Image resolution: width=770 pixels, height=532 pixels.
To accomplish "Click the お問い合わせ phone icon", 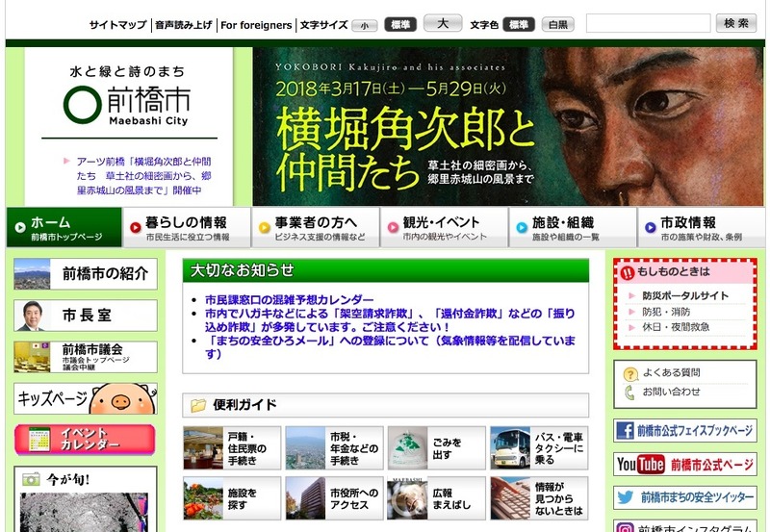I will point(630,392).
